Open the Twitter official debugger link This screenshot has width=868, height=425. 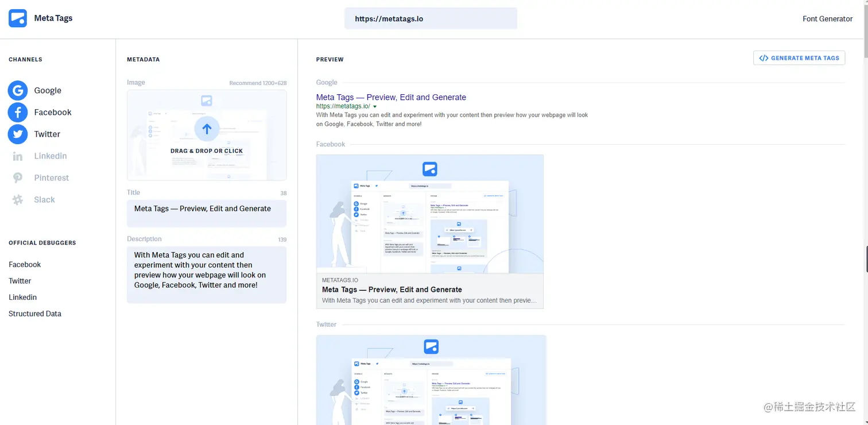(x=20, y=281)
